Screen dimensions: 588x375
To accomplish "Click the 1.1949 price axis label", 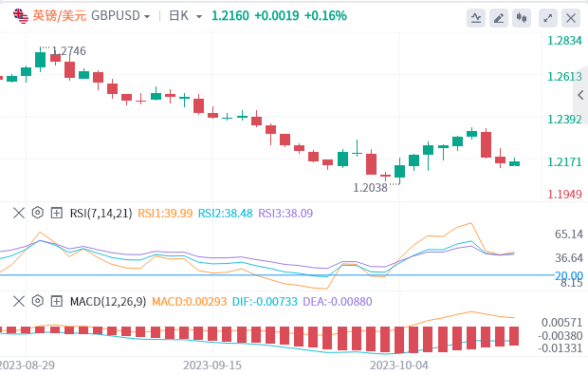I will 564,195.
